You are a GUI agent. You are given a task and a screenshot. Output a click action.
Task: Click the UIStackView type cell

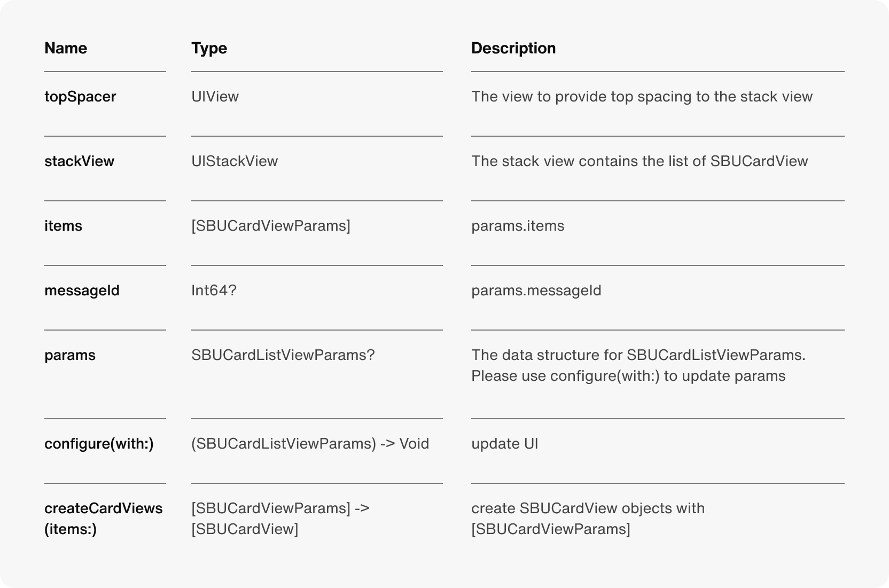pos(235,161)
